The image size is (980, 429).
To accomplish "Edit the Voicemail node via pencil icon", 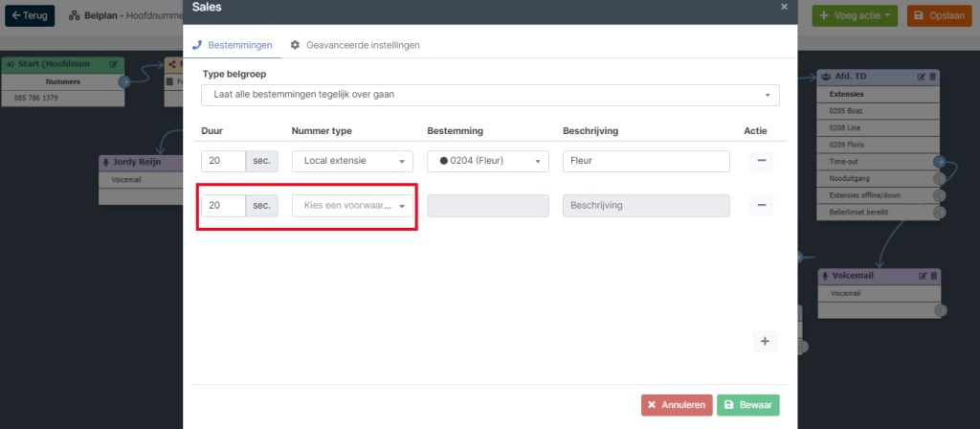I will tap(923, 276).
